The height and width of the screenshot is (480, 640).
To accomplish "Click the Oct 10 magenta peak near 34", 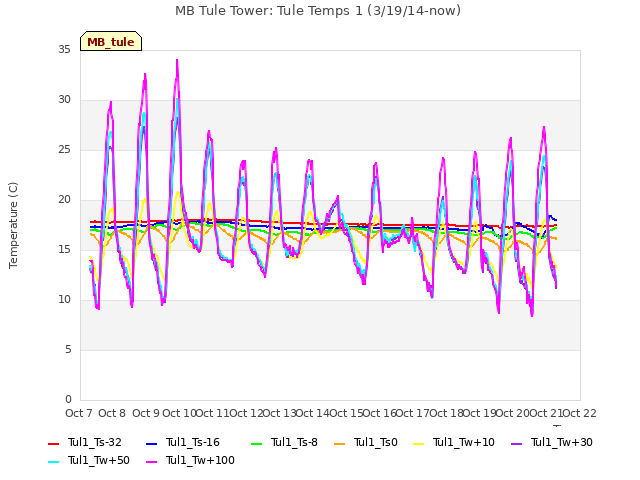I will coord(177,61).
